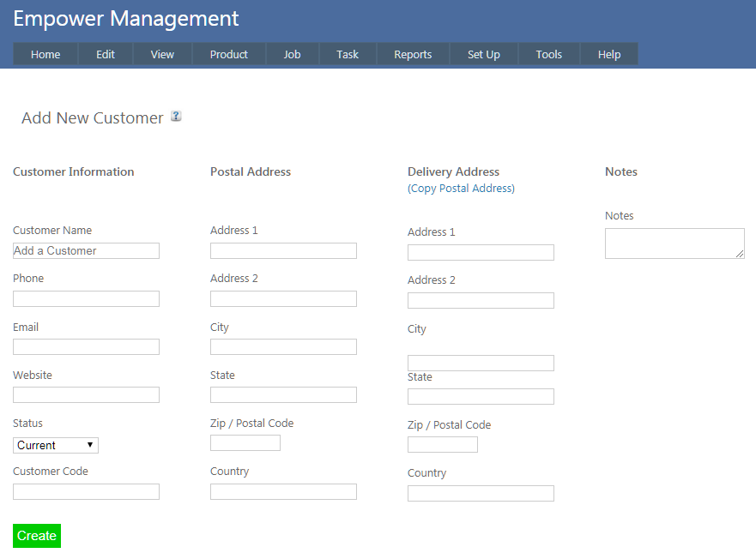Screen dimensions: 756x559
Task: Open the Tools menu
Action: (548, 54)
